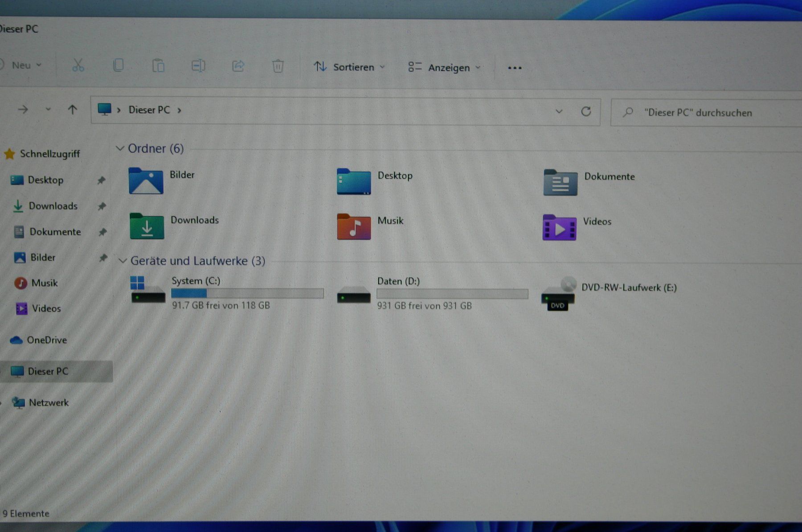Unpin Downloads using its pin icon

[x=102, y=206]
